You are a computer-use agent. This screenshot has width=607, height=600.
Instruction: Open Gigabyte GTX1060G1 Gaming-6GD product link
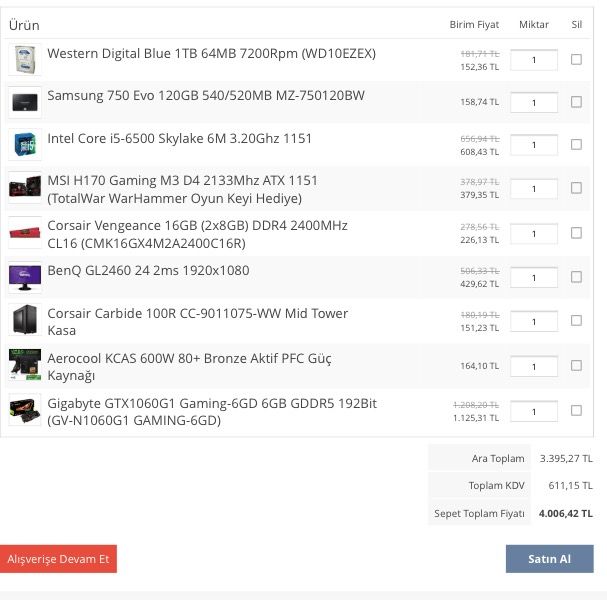coord(212,411)
